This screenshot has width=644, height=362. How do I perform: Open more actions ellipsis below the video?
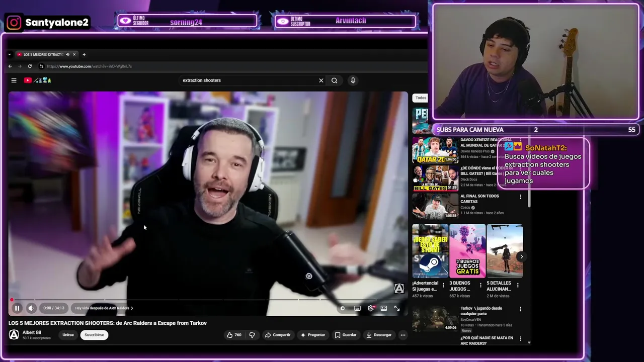tap(403, 335)
